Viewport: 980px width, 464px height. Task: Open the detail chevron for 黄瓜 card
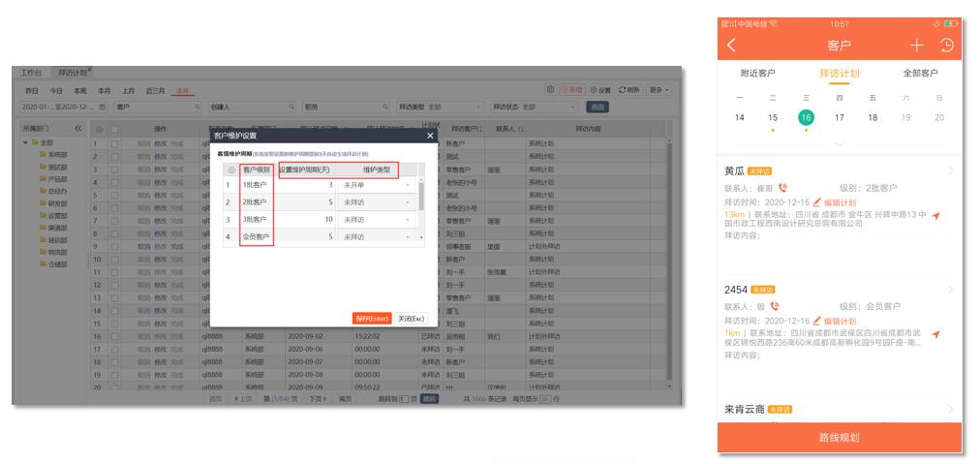click(951, 170)
